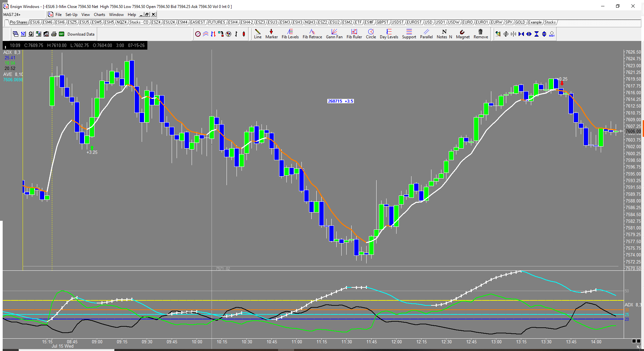This screenshot has width=644, height=351.
Task: Switch to the Stocks - CO tab
Action: 139,22
